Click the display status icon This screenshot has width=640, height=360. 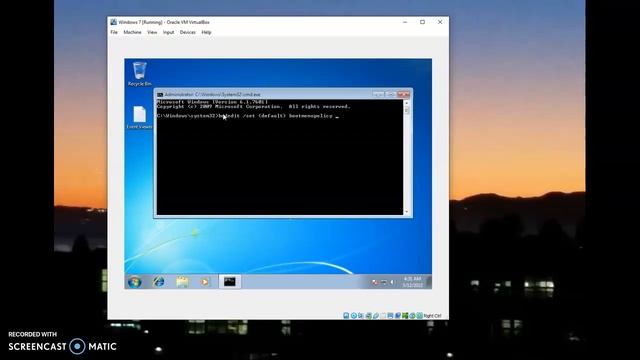click(x=391, y=316)
